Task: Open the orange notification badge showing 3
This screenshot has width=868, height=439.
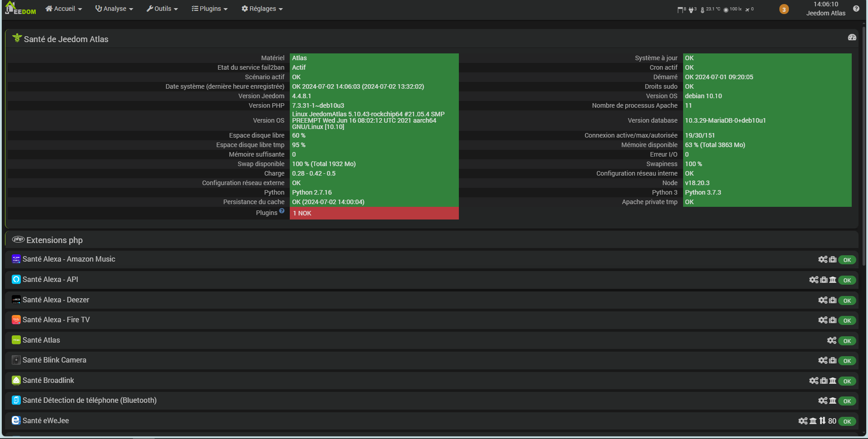Action: [784, 9]
